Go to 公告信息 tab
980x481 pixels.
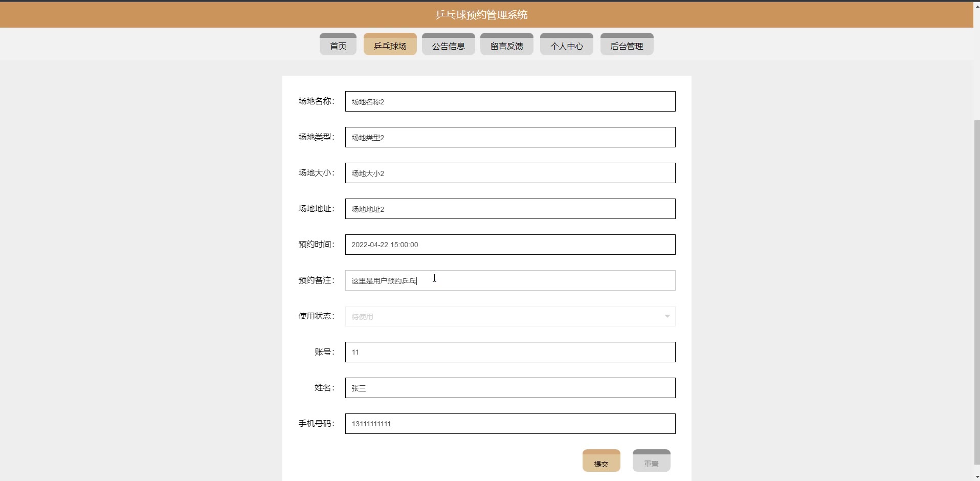tap(449, 44)
